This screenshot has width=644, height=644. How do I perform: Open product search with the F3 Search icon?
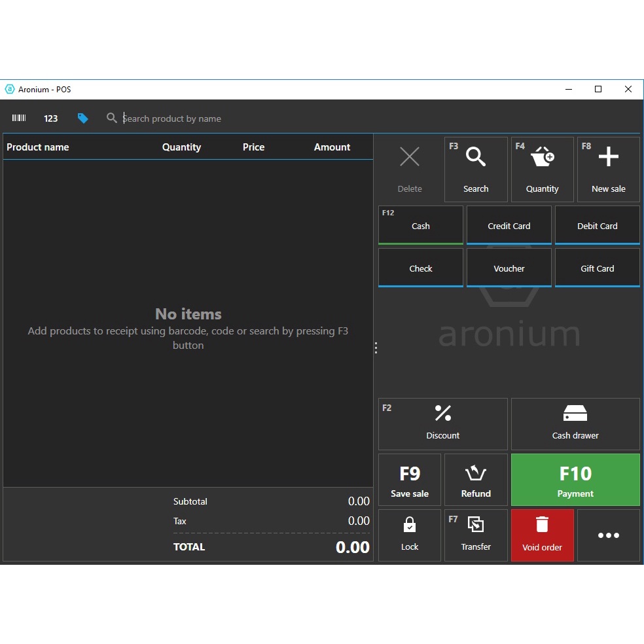pos(476,157)
